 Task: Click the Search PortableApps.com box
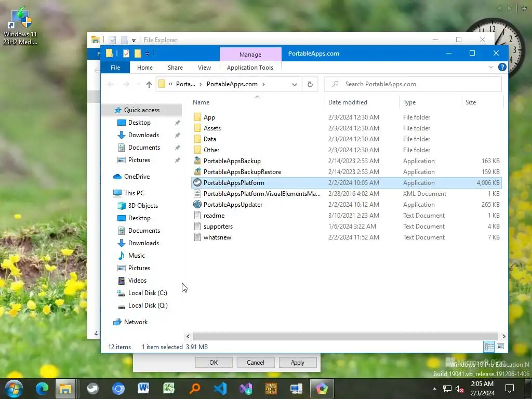(413, 84)
